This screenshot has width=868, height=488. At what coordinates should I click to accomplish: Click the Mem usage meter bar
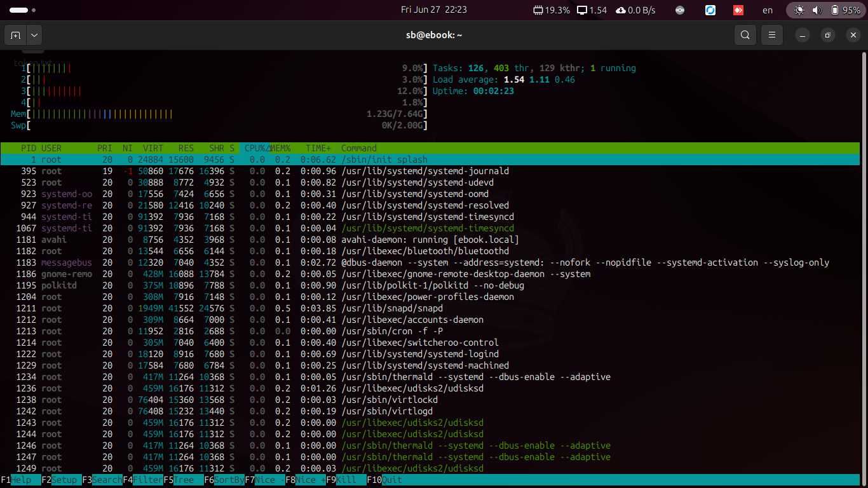219,114
